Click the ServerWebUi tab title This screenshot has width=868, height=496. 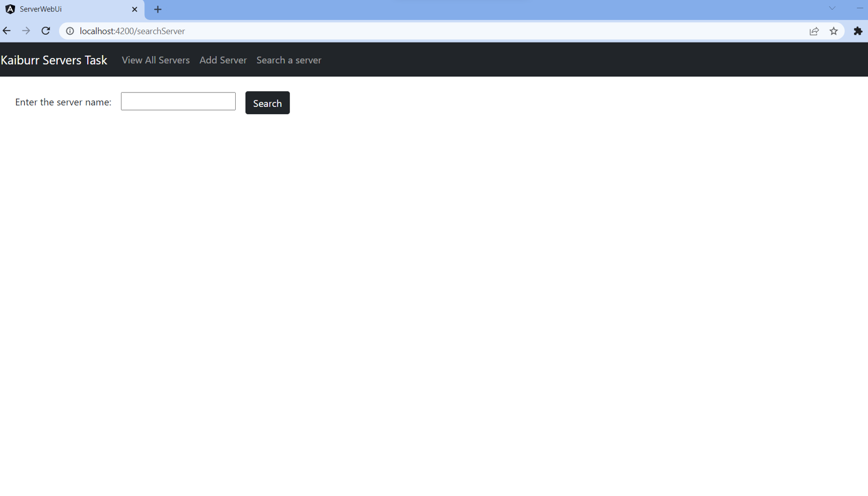[x=40, y=9]
